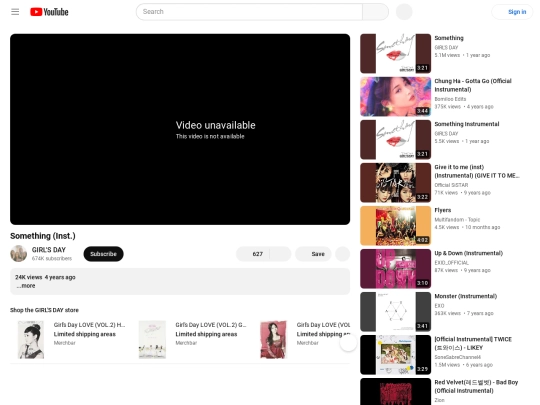
Task: Play Chung Ha Gotta Go thumbnail
Action: click(x=395, y=96)
